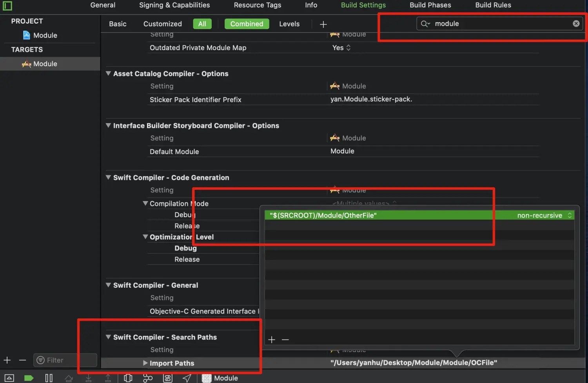Clear the module search field

[576, 24]
